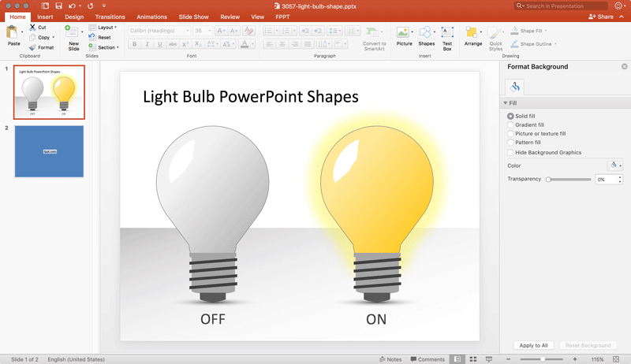Screen dimensions: 631x364
Task: Click the Transparency slider handle
Action: [548, 180]
